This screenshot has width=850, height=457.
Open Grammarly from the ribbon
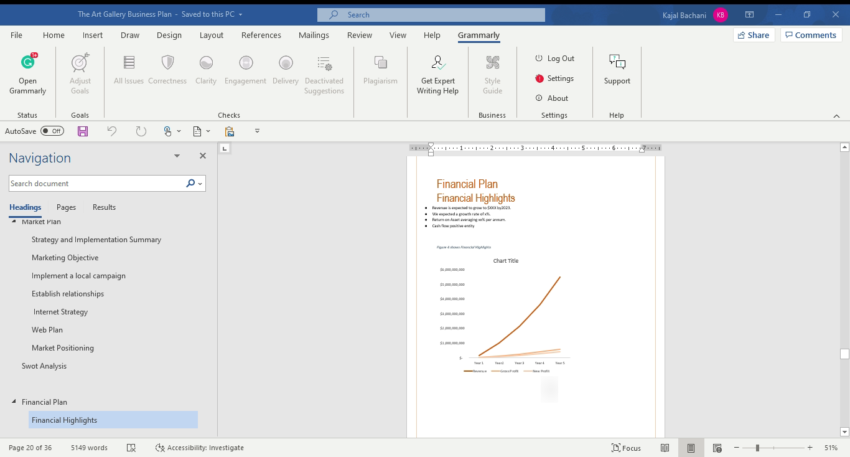tap(27, 72)
